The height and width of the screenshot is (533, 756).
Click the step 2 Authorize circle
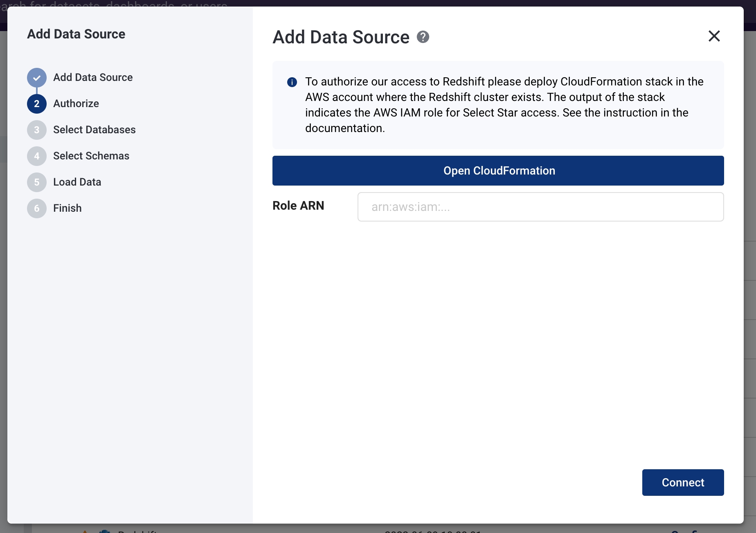click(37, 104)
